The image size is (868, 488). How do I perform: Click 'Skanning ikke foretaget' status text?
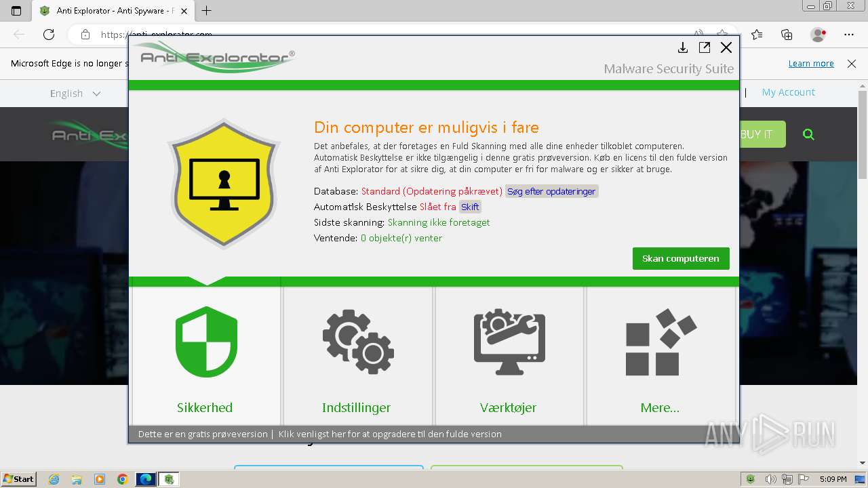coord(439,222)
